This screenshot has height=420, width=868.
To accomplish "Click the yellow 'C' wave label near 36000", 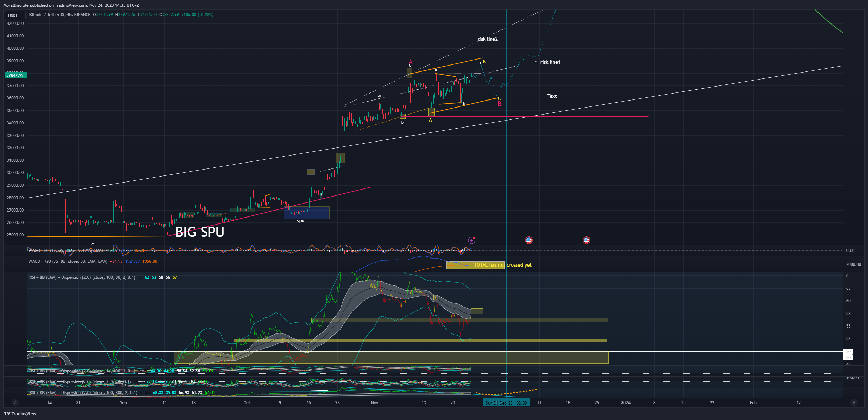I will tap(499, 98).
